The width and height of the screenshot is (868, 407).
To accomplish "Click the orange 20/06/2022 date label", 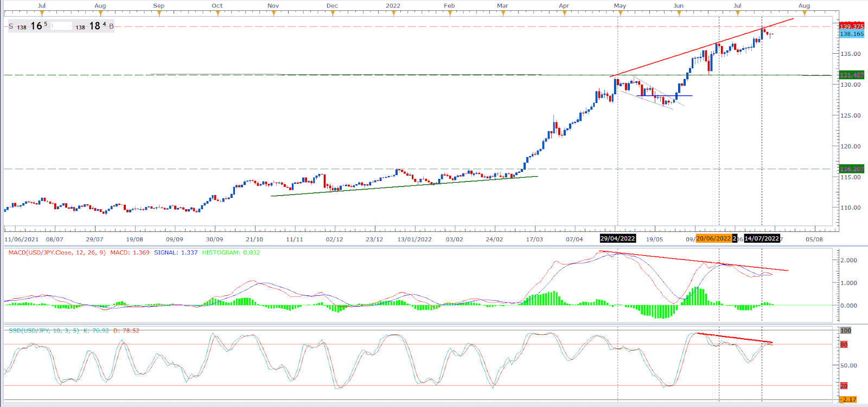I will [713, 238].
